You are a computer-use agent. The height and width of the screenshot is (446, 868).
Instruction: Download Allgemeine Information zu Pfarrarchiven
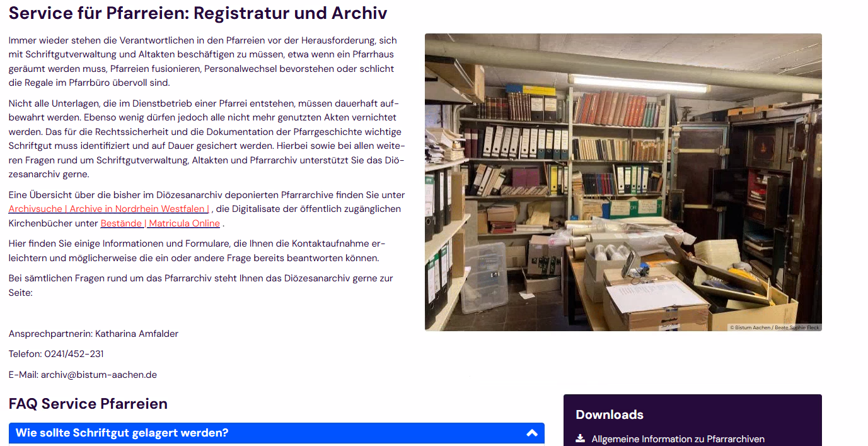coord(678,439)
